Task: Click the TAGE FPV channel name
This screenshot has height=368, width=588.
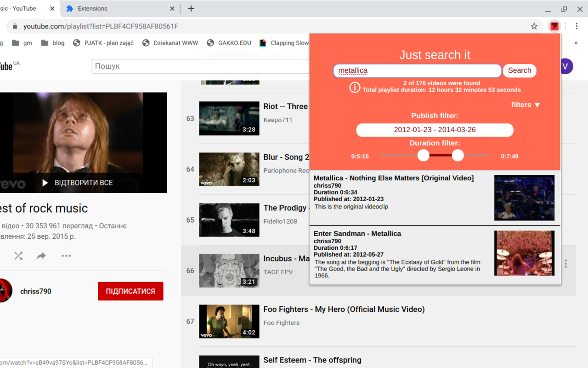Action: [x=278, y=272]
